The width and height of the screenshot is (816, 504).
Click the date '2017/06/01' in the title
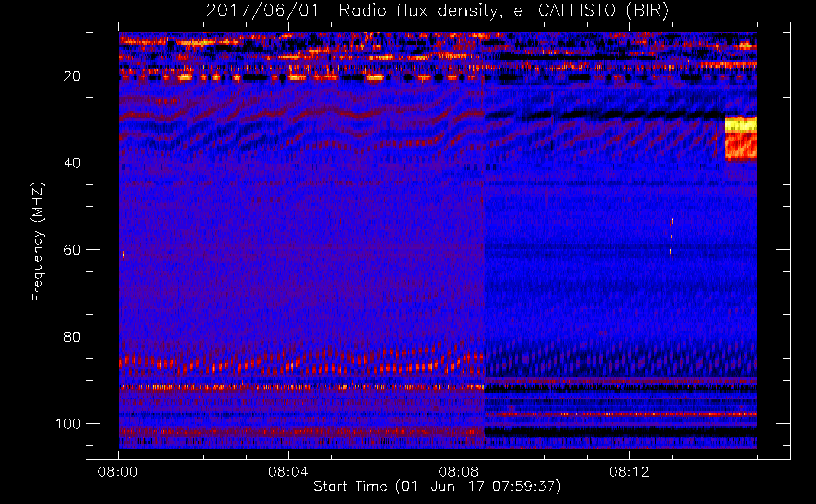262,10
